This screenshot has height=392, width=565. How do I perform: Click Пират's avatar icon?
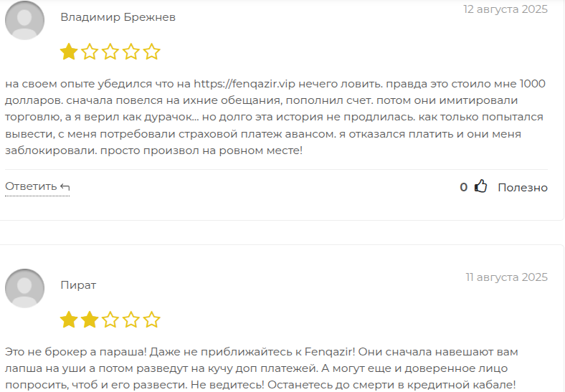click(x=25, y=289)
